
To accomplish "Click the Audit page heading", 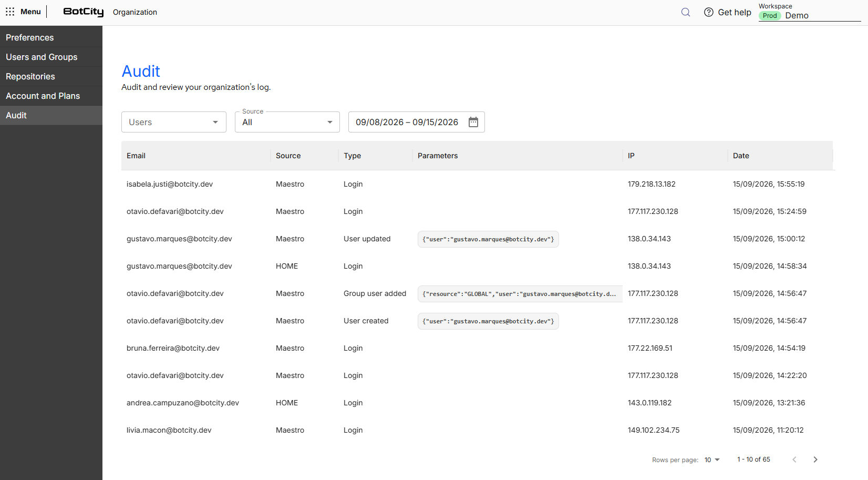I will point(141,71).
